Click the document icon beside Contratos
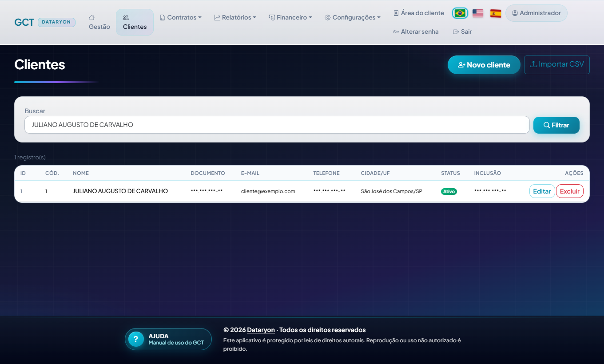 click(163, 18)
